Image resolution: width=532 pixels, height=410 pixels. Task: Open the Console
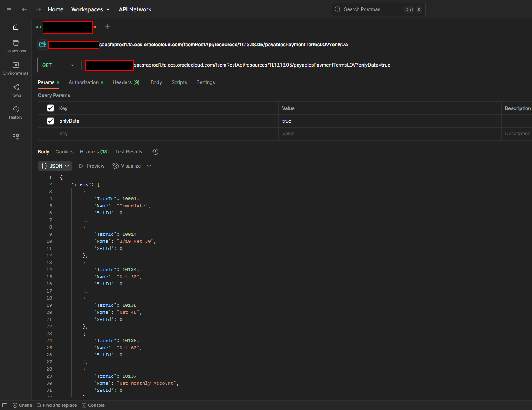tap(93, 405)
